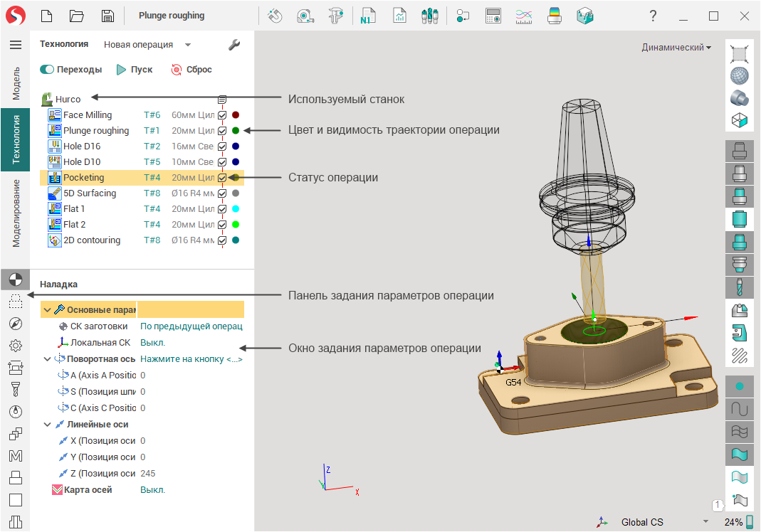Open the Динамический view dropdown
761x532 pixels.
point(676,48)
